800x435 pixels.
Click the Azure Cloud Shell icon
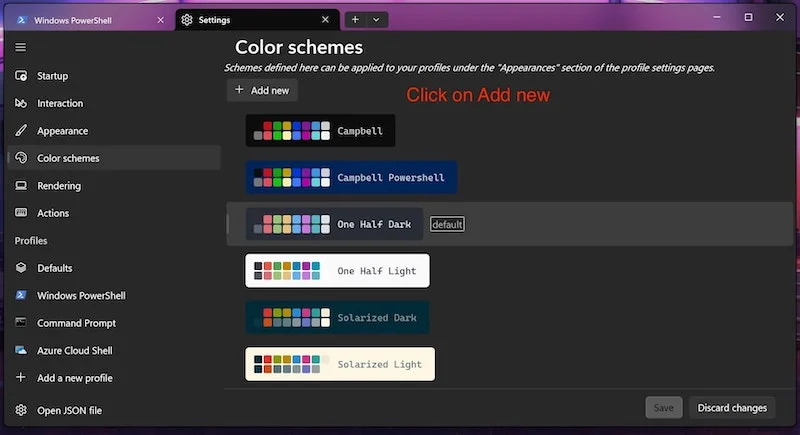[21, 350]
